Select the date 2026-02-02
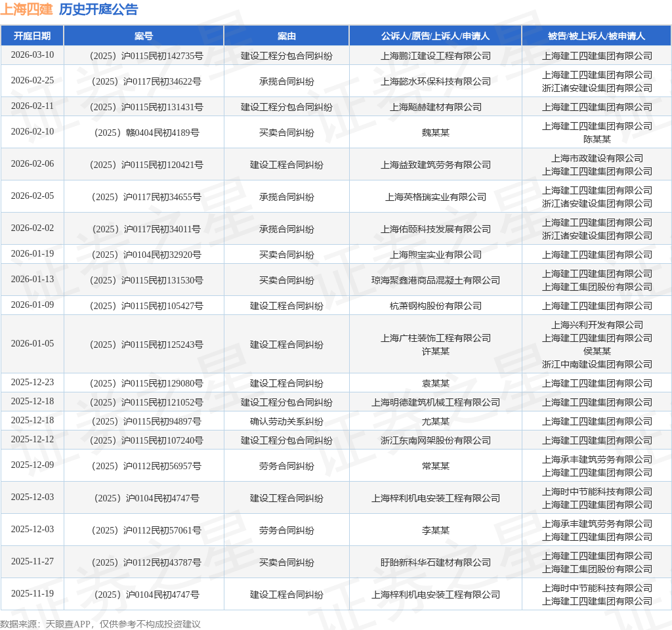Image resolution: width=672 pixels, height=630 pixels. (x=32, y=228)
